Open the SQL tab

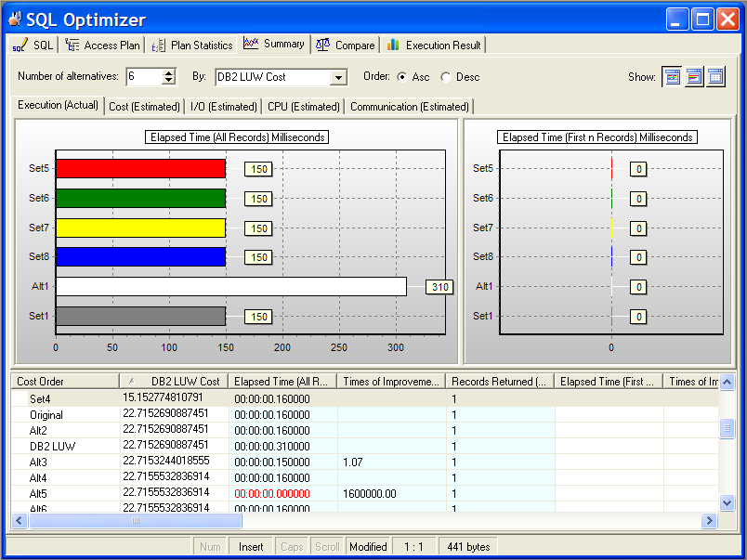pos(34,45)
